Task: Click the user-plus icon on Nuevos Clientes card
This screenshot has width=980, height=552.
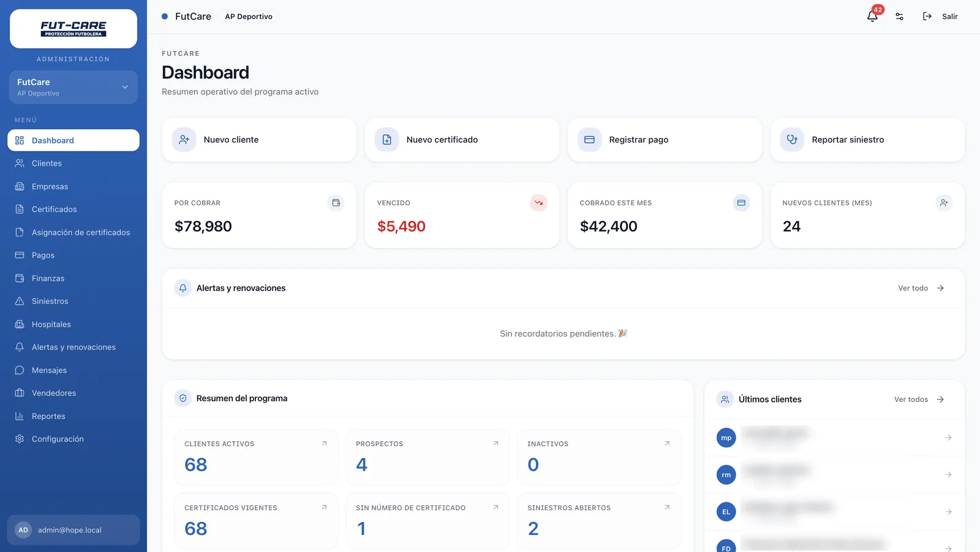Action: point(944,203)
